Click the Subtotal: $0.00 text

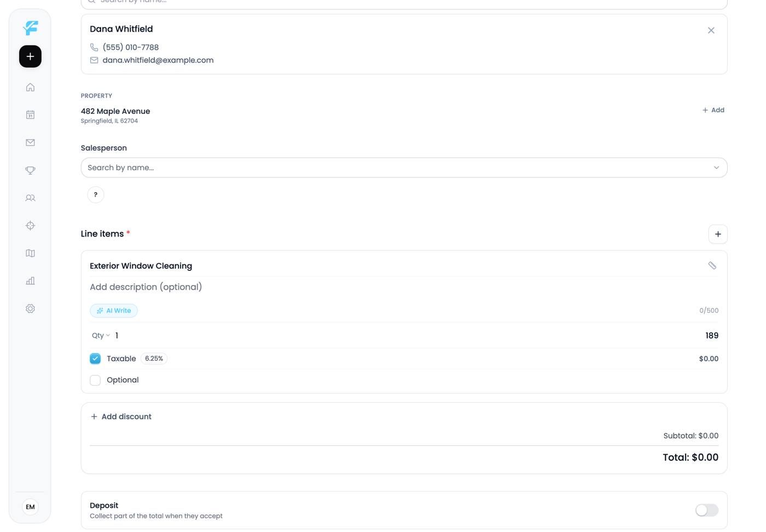pyautogui.click(x=690, y=436)
